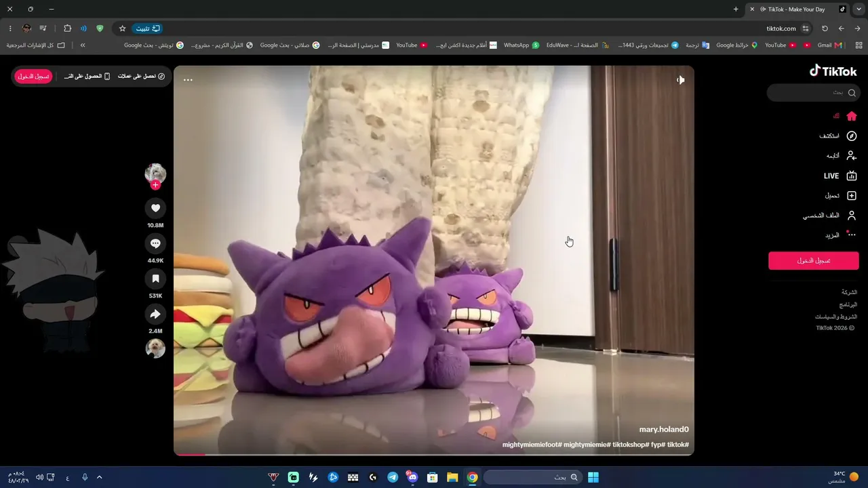Open the كل الإشارات المرجعية bookmarks folder
The width and height of the screenshot is (868, 488).
(x=36, y=45)
